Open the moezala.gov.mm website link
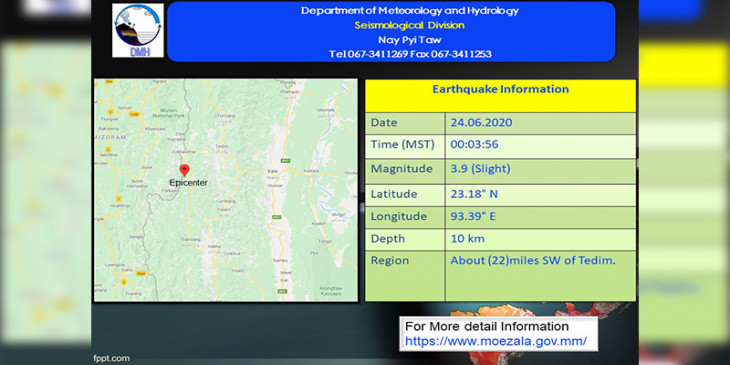This screenshot has width=730, height=365. [x=496, y=341]
